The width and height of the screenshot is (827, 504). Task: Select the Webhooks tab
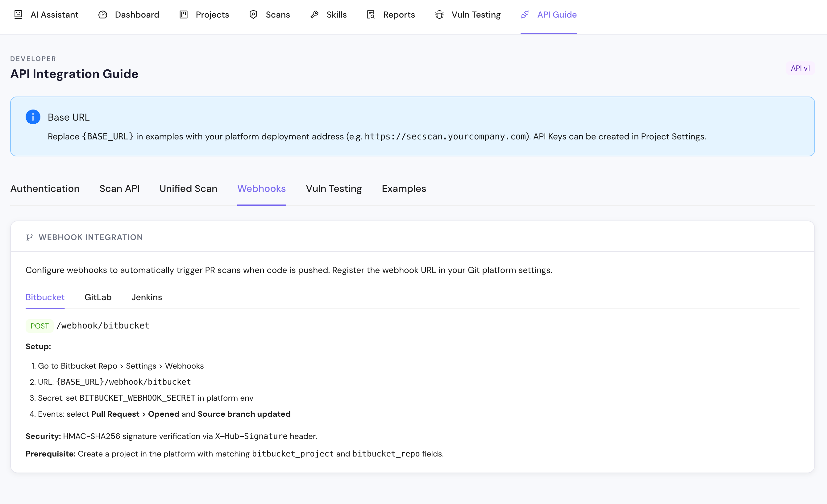261,188
